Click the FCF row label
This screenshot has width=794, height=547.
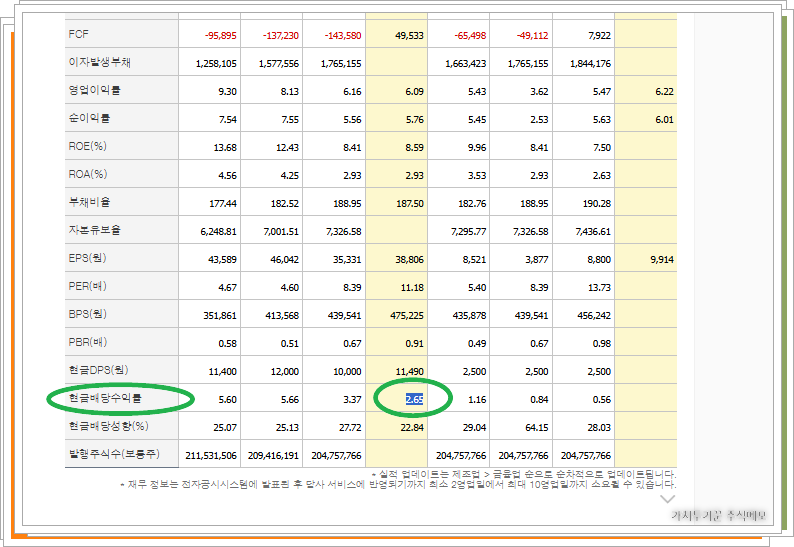pos(78,34)
